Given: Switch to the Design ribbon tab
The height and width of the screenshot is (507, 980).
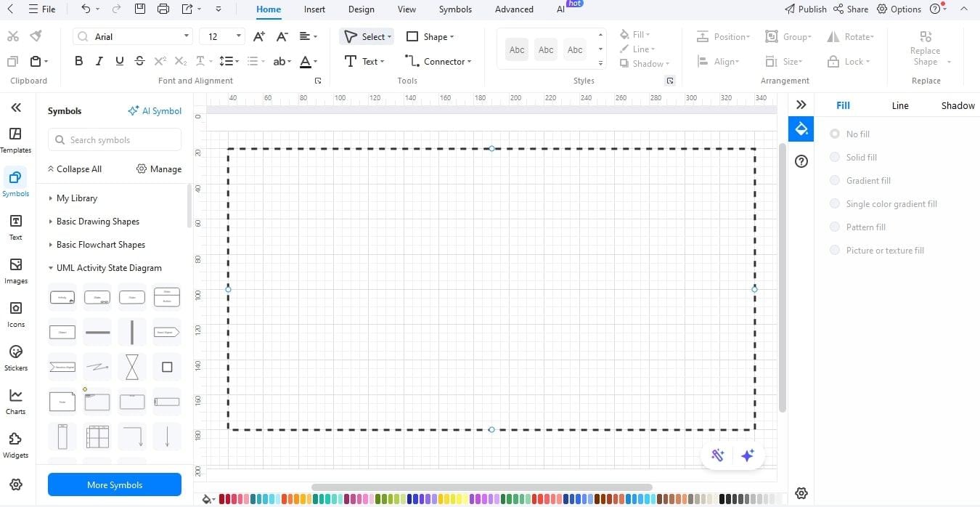Looking at the screenshot, I should (x=361, y=9).
